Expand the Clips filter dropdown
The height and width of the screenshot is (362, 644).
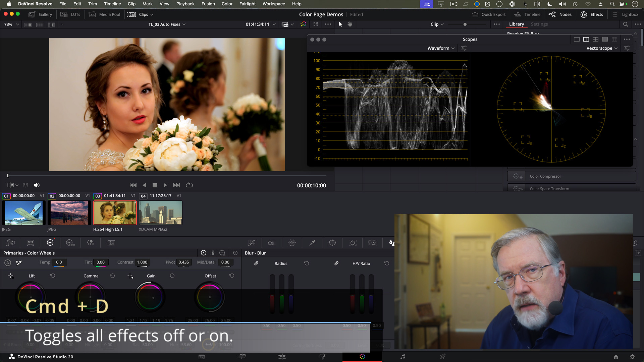(x=141, y=14)
